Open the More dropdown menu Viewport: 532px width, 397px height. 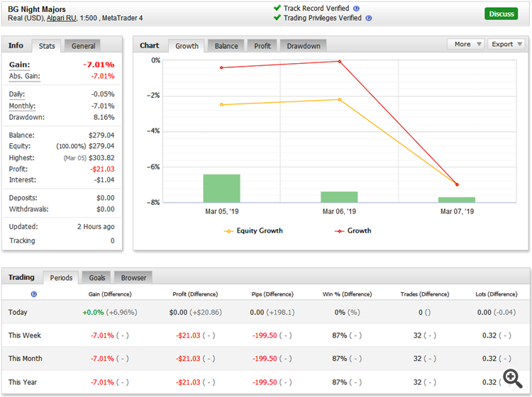pyautogui.click(x=465, y=44)
